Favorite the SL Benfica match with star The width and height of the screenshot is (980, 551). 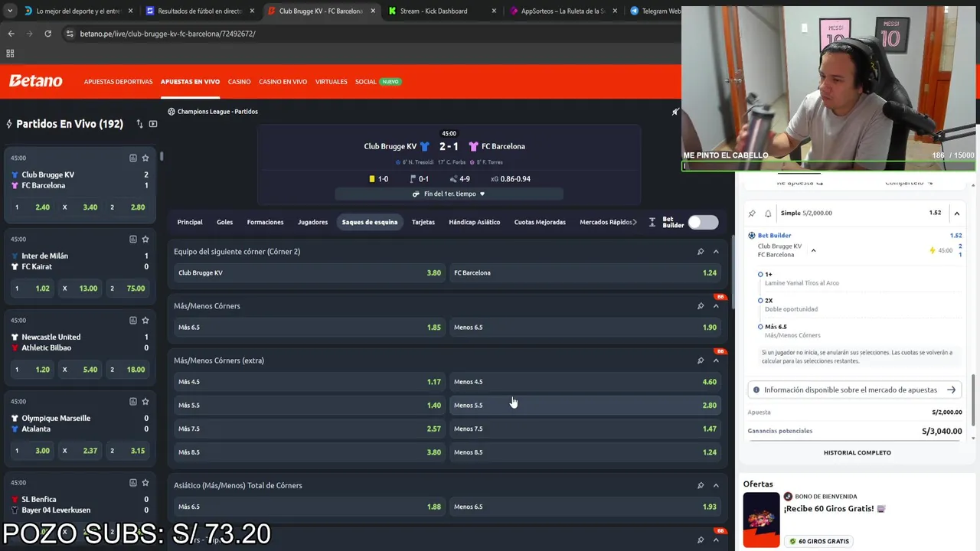[145, 482]
